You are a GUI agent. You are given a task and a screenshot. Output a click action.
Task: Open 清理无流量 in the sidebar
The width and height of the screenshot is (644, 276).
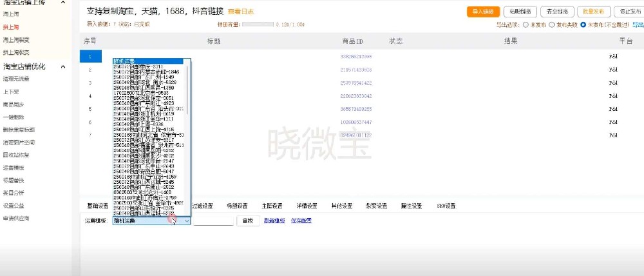point(16,79)
